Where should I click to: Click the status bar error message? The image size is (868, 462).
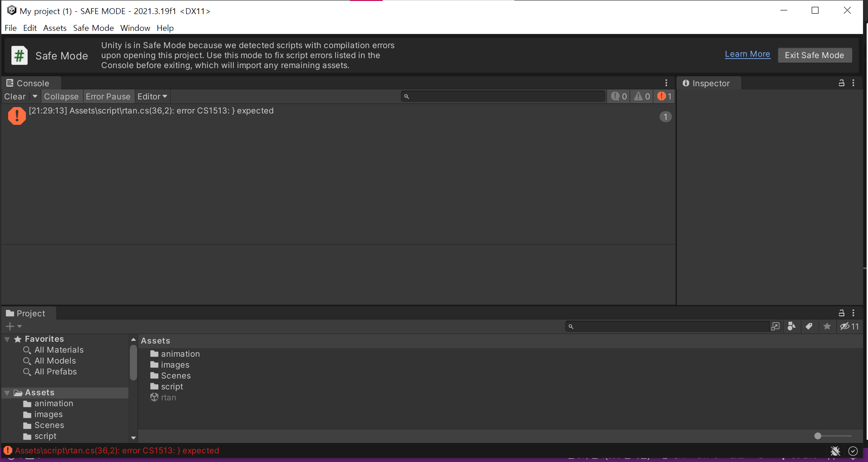117,451
